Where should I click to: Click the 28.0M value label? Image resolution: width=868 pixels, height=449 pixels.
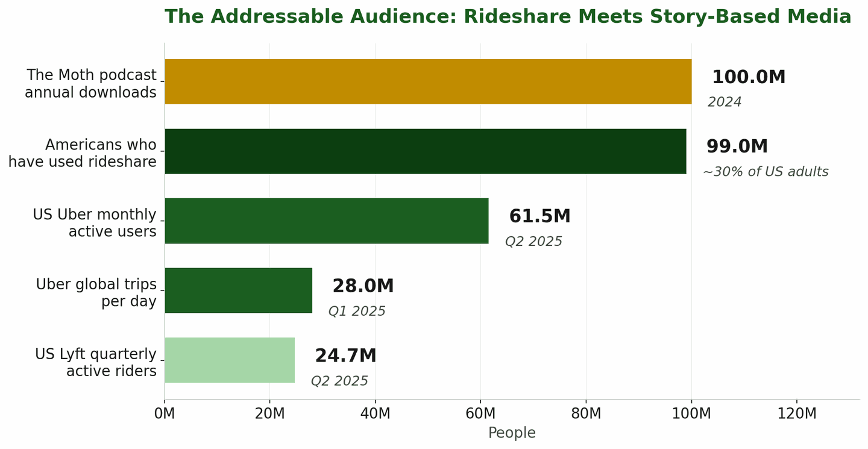tap(363, 286)
